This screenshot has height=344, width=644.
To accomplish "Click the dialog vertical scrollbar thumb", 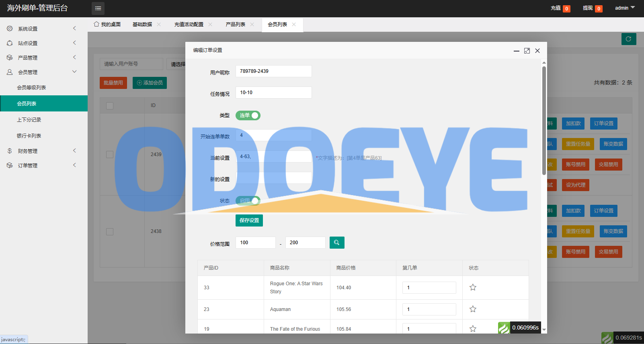I will (544, 121).
